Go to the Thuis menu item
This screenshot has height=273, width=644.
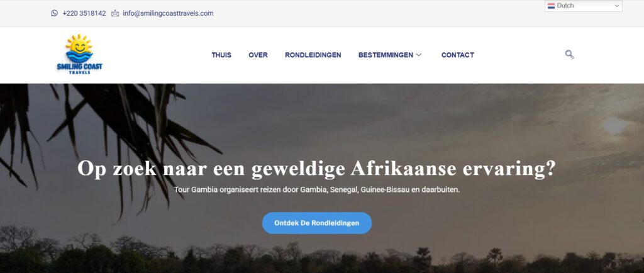[x=221, y=55]
